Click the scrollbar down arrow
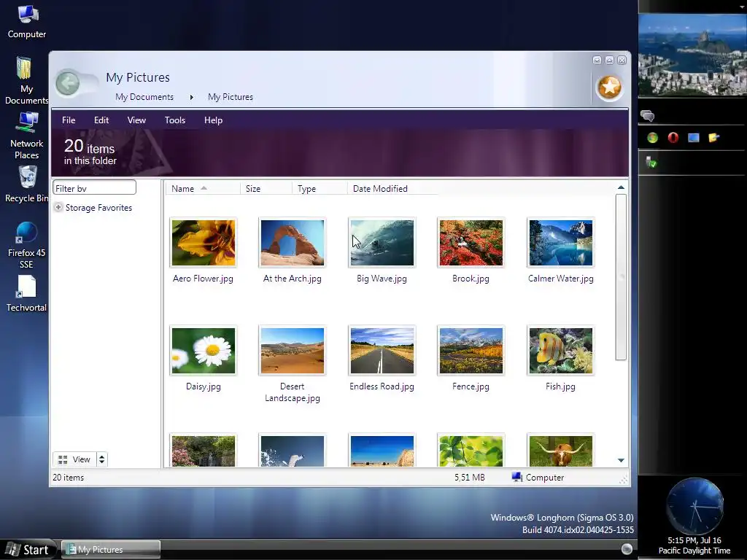 tap(621, 460)
